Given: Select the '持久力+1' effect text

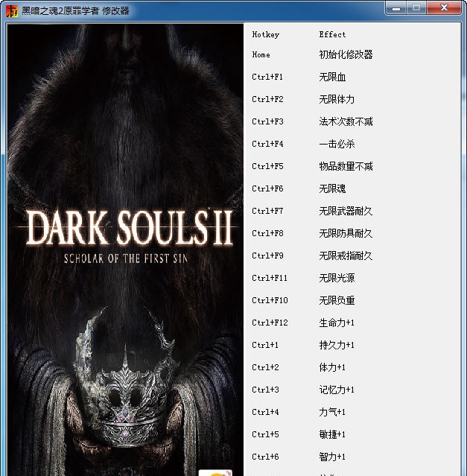Looking at the screenshot, I should click(337, 345).
